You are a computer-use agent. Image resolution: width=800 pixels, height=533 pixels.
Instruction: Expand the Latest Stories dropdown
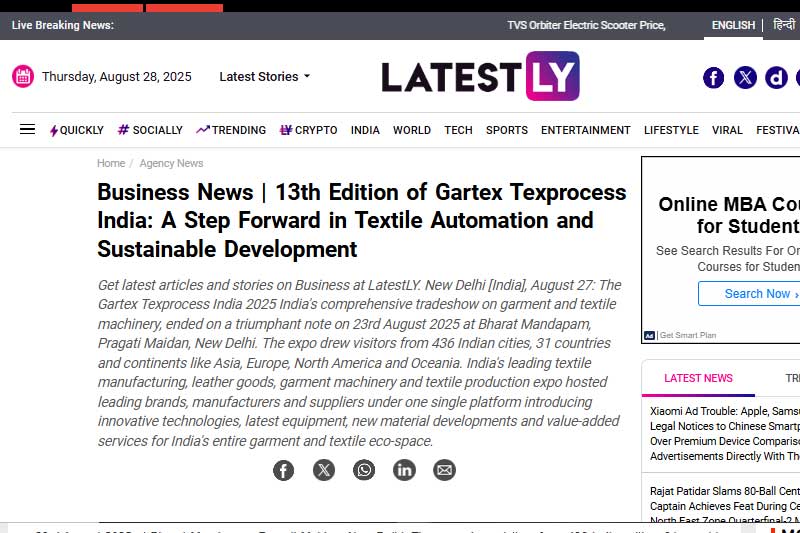click(264, 77)
